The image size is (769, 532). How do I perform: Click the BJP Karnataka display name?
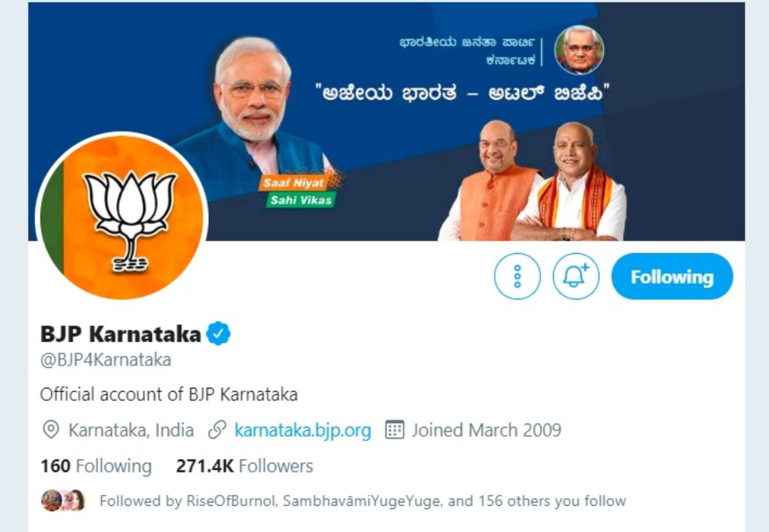click(x=120, y=333)
